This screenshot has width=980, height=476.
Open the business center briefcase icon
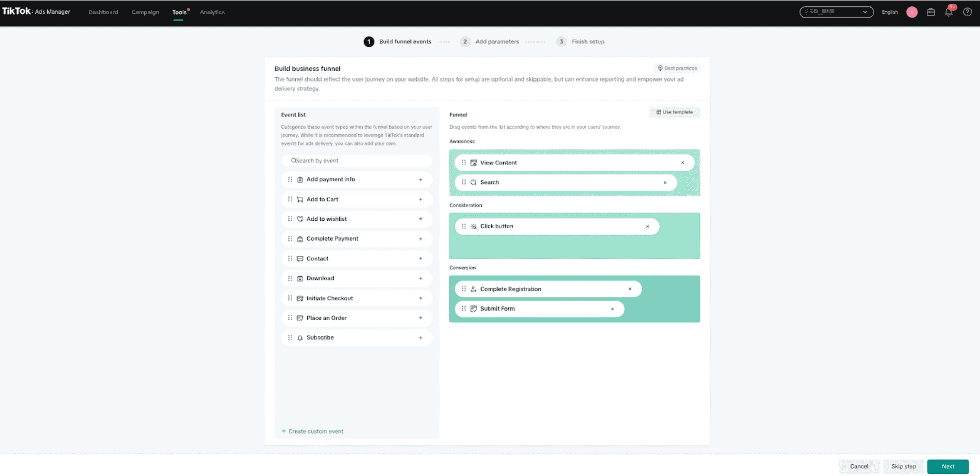pyautogui.click(x=931, y=12)
